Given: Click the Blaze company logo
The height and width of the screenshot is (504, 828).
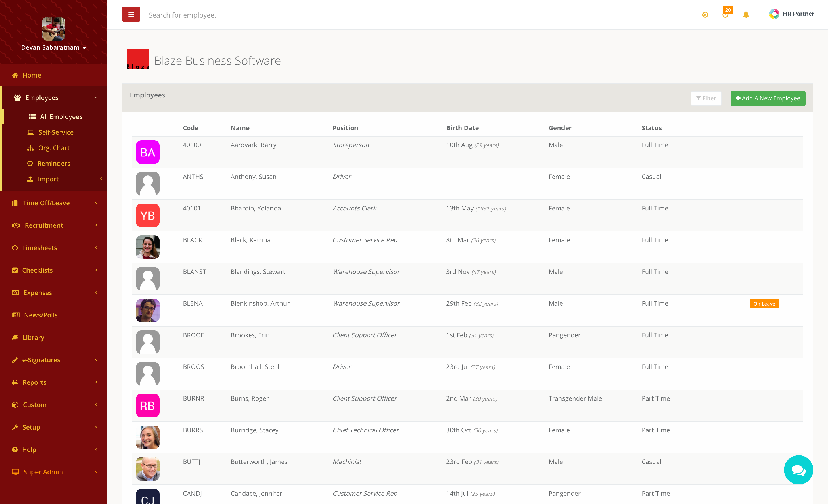Looking at the screenshot, I should coord(138,59).
